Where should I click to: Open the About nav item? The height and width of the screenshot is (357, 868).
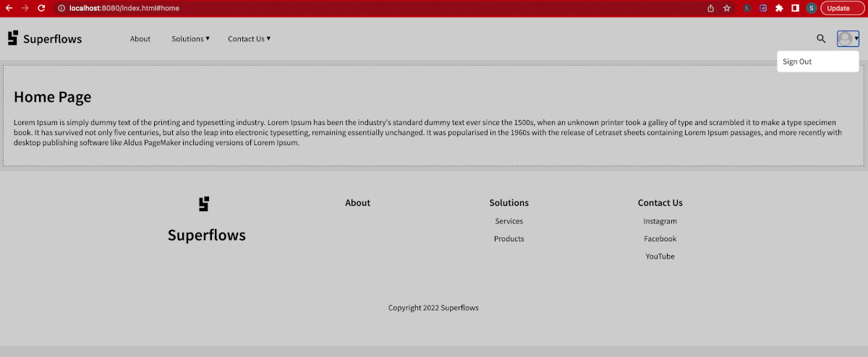click(x=140, y=39)
